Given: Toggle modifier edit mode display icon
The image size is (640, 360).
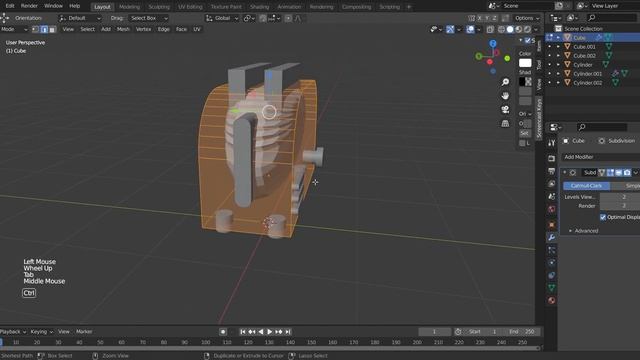Looking at the screenshot, I should coord(610,173).
